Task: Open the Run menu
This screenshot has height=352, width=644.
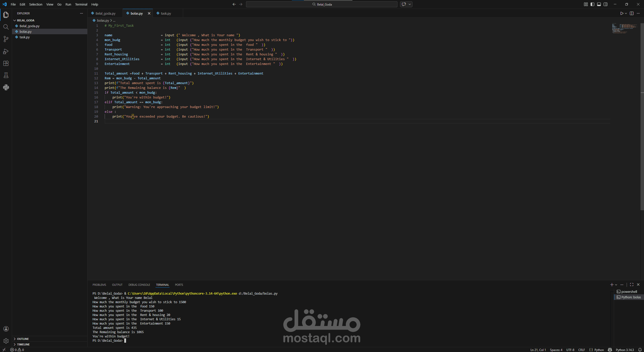Action: pos(68,4)
